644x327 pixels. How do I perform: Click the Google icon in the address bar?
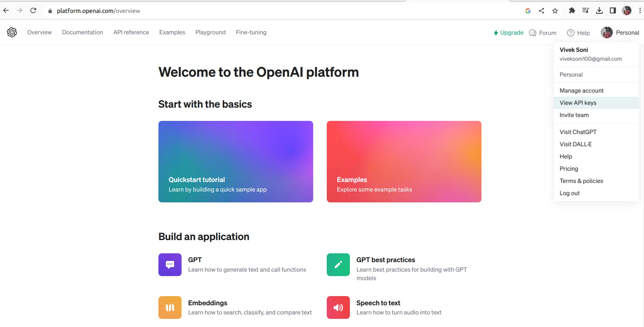[528, 11]
